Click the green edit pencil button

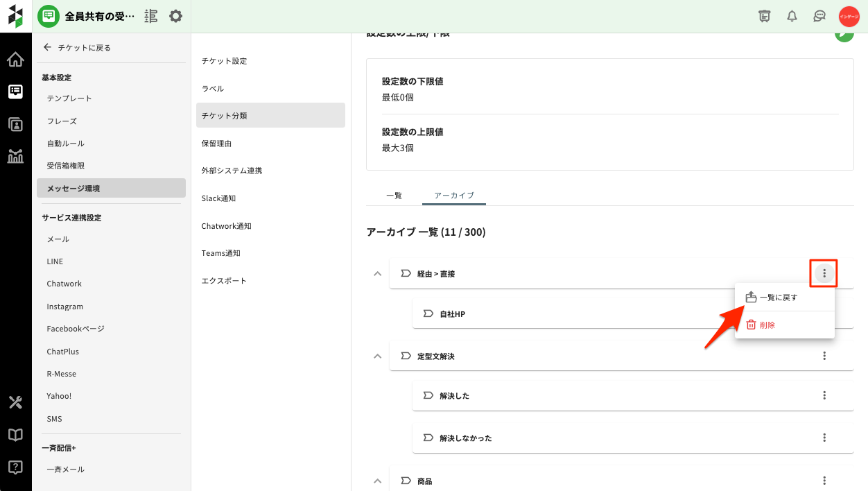tap(844, 33)
